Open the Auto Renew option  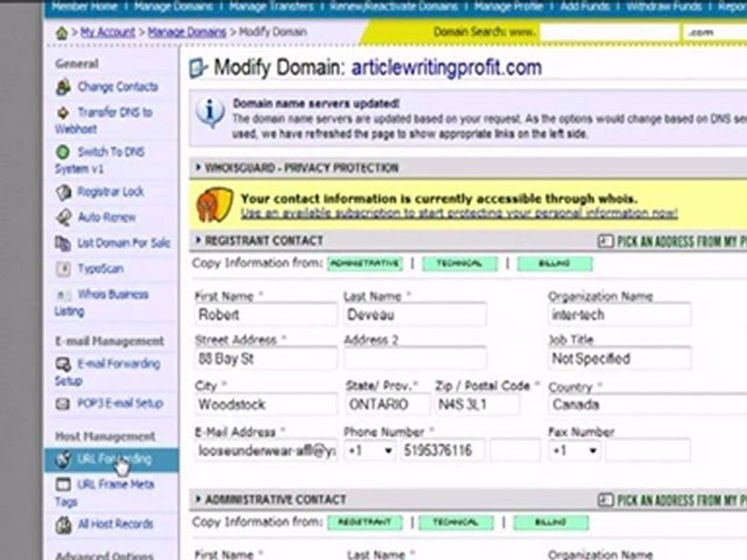(x=107, y=218)
